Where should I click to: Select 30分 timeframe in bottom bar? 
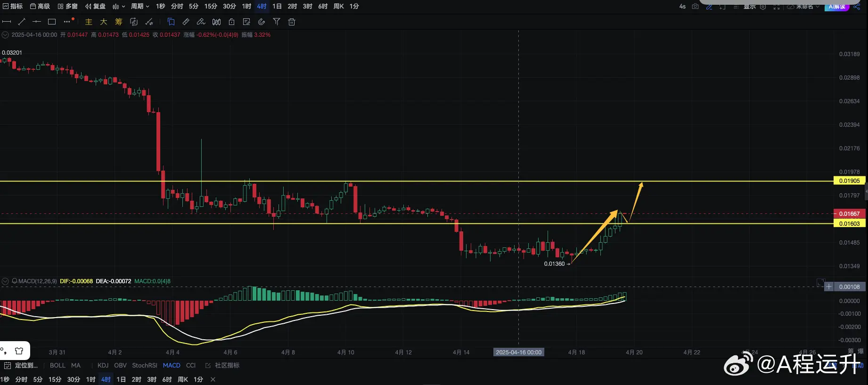(74, 379)
